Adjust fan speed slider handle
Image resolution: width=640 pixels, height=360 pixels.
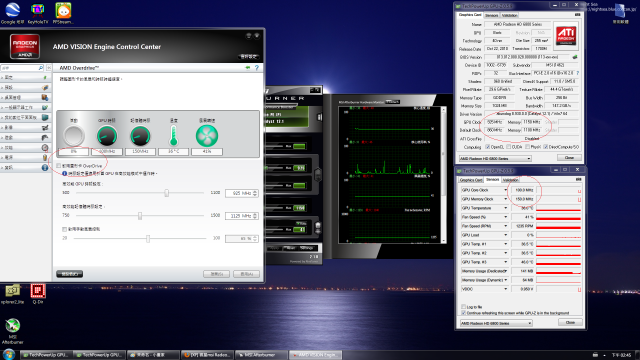148,238
